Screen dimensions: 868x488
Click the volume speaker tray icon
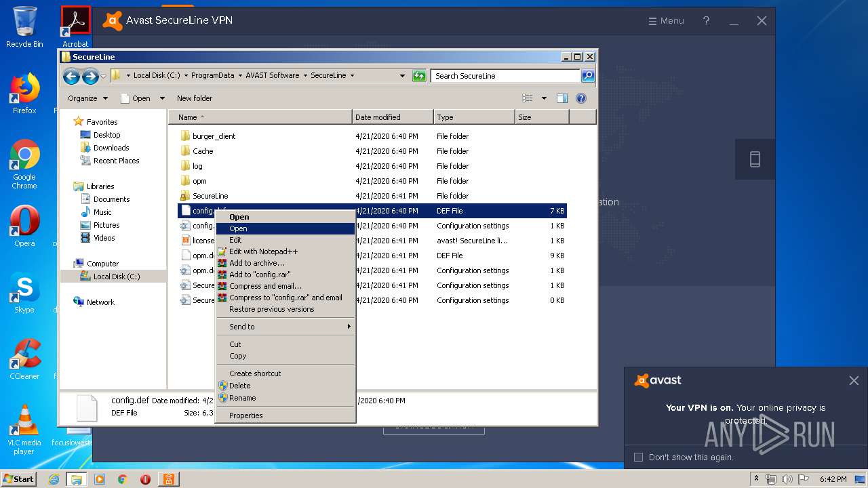(x=787, y=479)
